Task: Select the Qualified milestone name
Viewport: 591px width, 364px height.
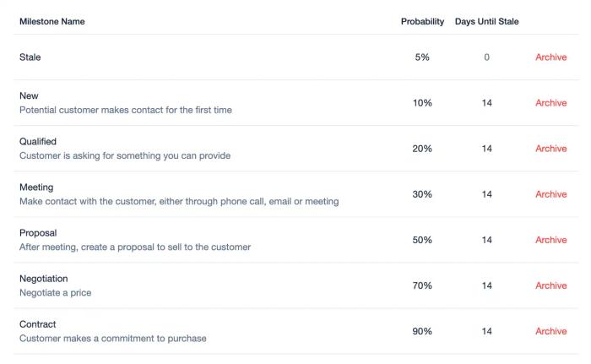Action: tap(38, 142)
